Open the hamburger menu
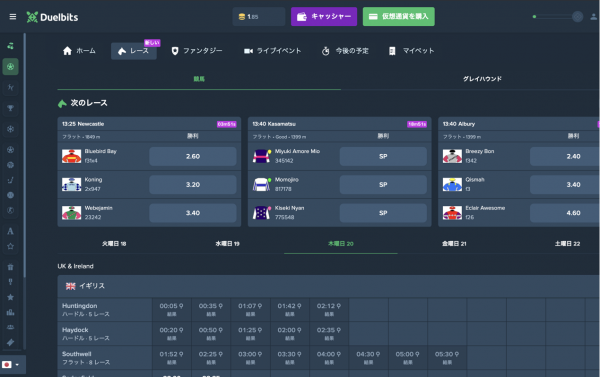The image size is (600, 377). pos(13,17)
